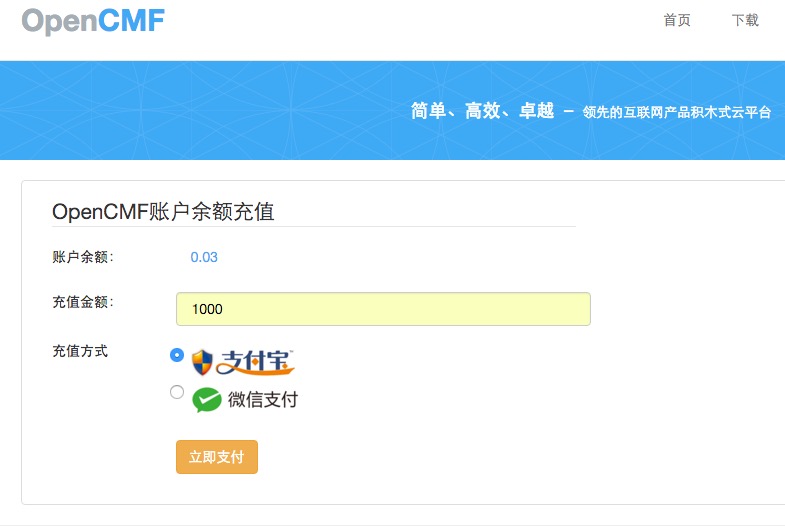The width and height of the screenshot is (785, 528).
Task: Click the gray "Open" part of logo
Action: (60, 22)
